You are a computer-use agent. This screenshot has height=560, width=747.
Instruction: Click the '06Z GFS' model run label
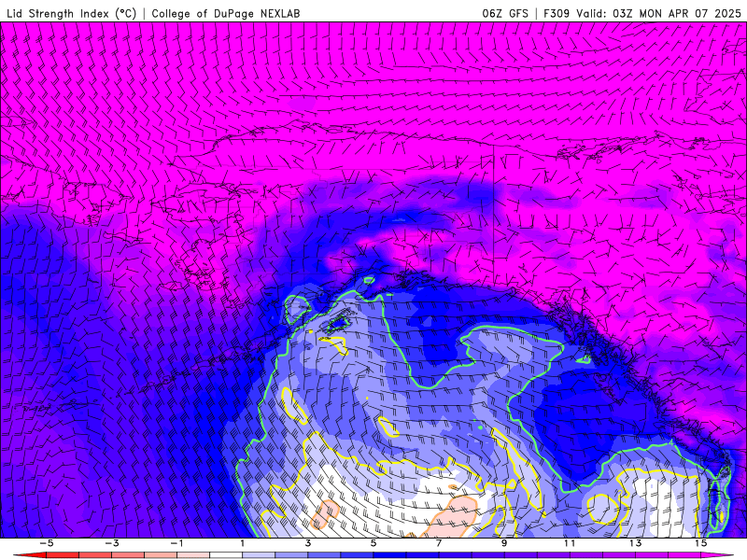point(505,13)
